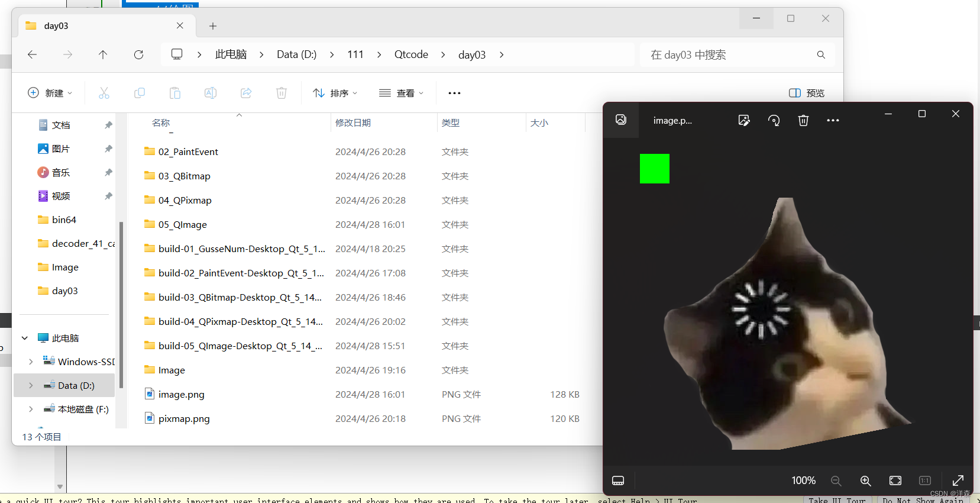Zoom in on the image in Photos

pyautogui.click(x=865, y=481)
